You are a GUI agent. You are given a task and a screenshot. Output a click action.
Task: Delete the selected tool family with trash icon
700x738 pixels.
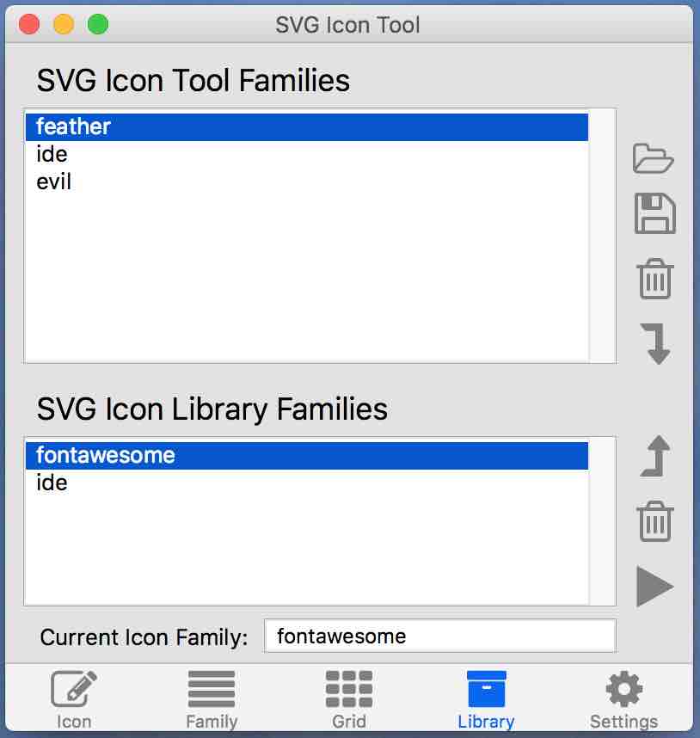(x=654, y=280)
